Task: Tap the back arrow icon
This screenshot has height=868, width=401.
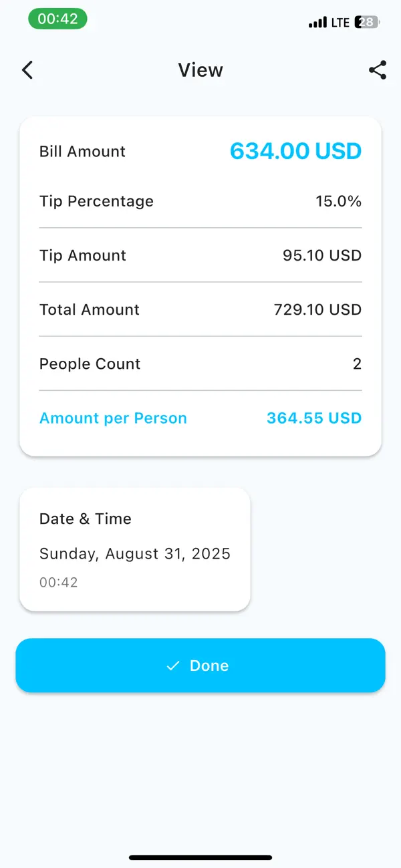Action: (27, 69)
